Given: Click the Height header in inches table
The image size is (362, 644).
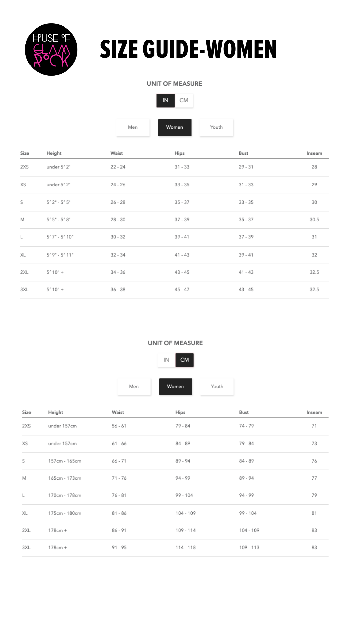Looking at the screenshot, I should 54,153.
